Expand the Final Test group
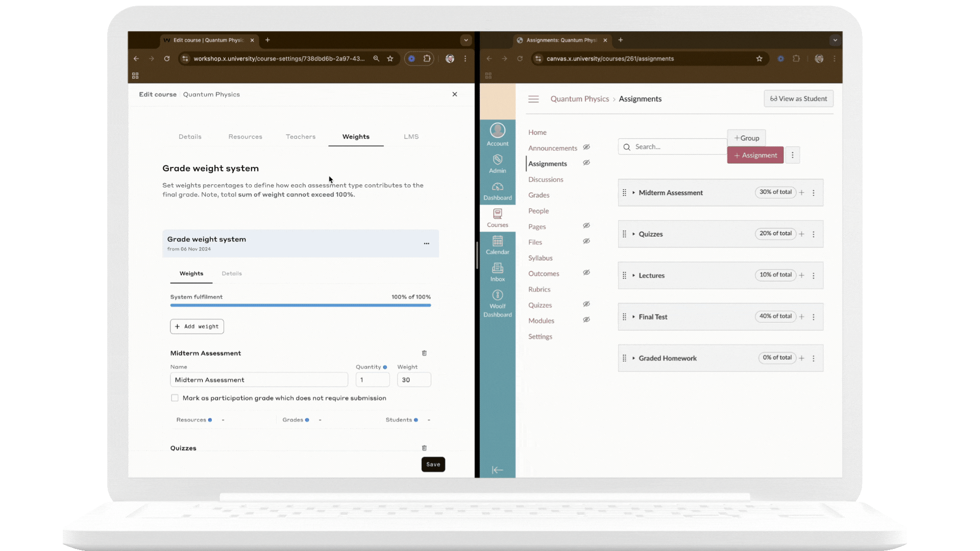Viewport: 980px width, 551px height. pyautogui.click(x=633, y=316)
